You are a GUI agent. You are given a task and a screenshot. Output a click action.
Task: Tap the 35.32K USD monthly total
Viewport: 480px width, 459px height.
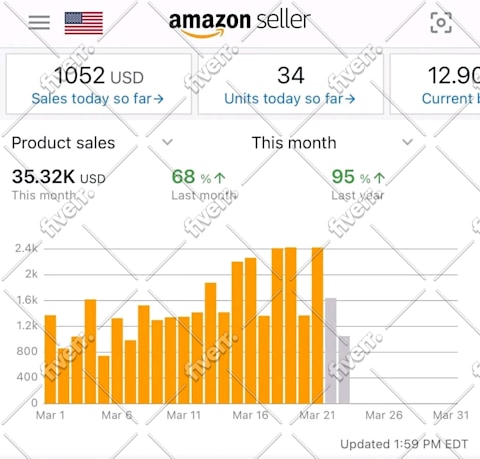[x=59, y=177]
